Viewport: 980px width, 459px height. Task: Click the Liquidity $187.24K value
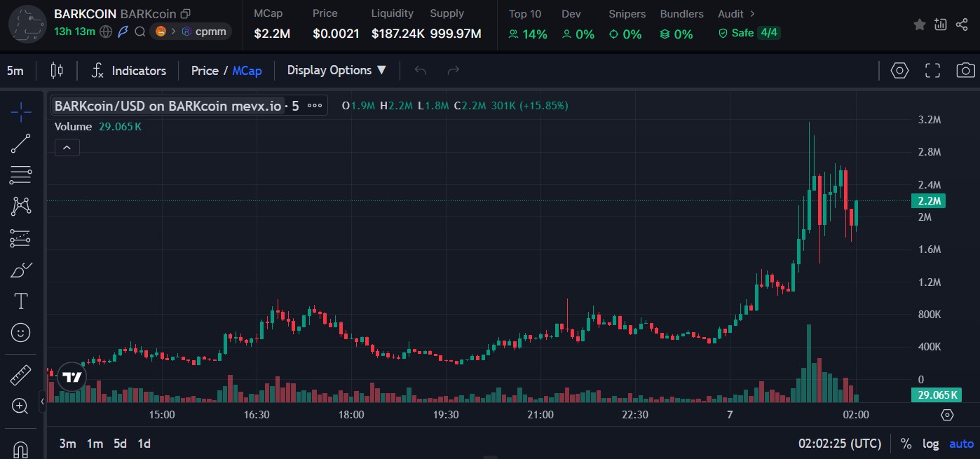(x=398, y=34)
